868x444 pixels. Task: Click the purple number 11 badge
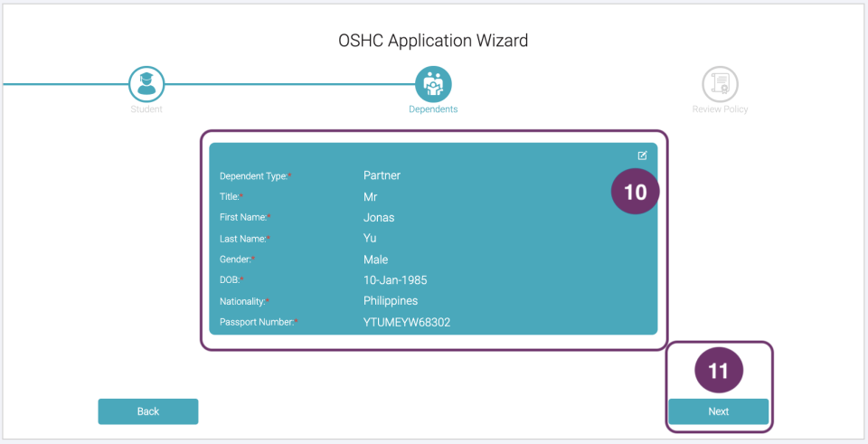pos(718,371)
